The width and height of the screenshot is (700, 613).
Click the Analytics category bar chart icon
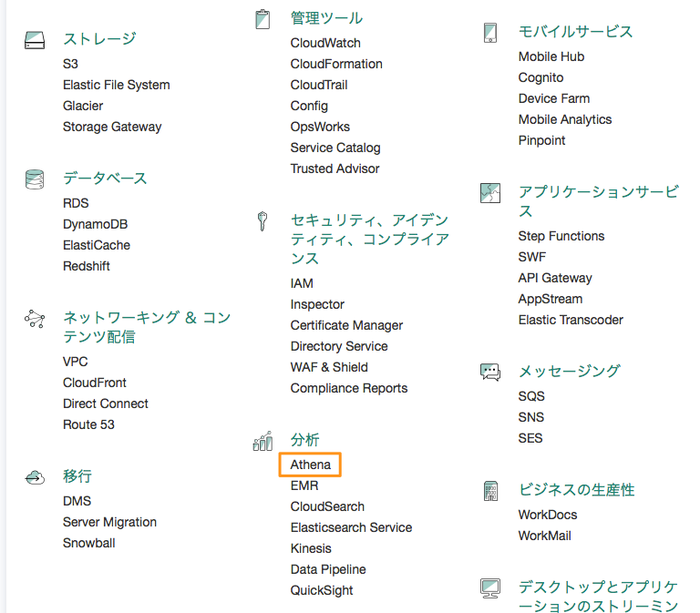pos(262,441)
